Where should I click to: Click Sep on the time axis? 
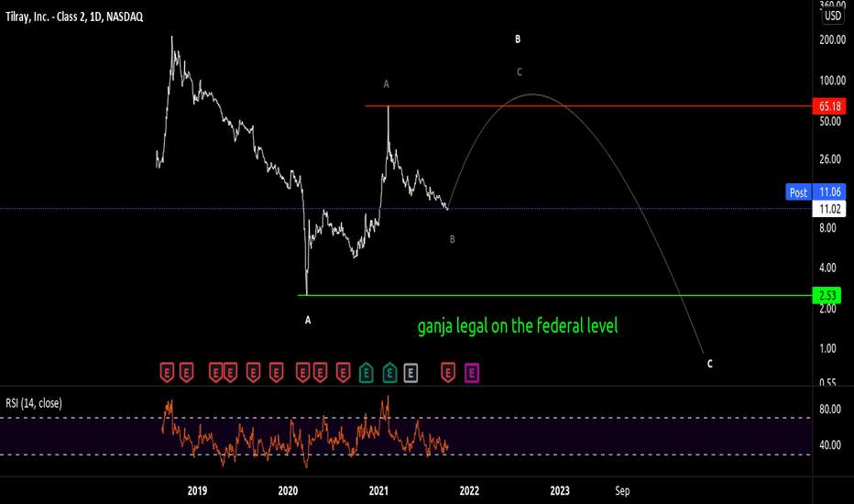[622, 491]
